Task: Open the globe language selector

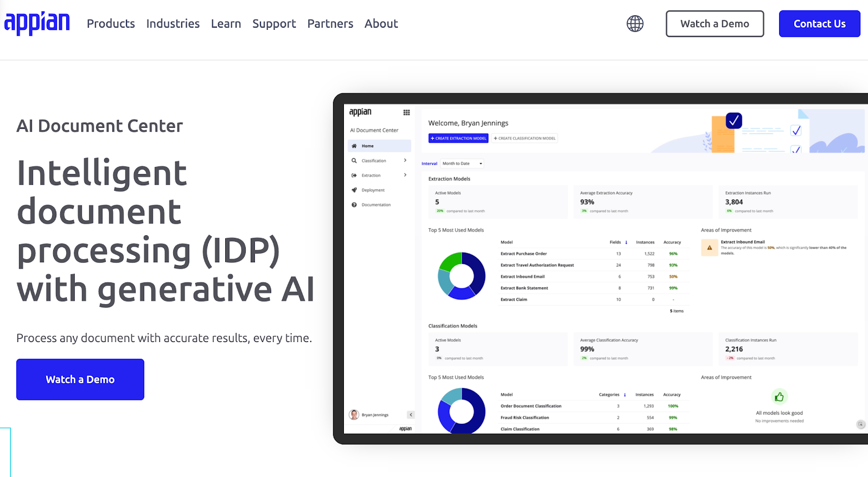Action: 635,23
